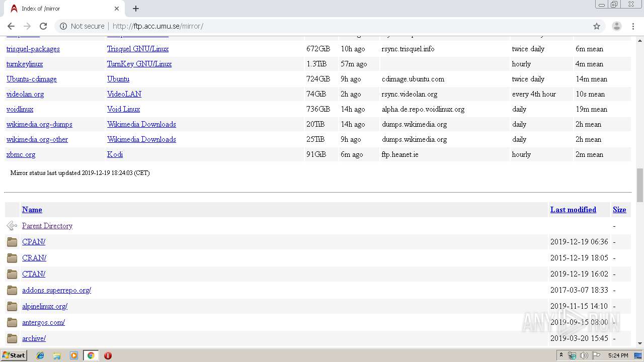The width and height of the screenshot is (644, 362).
Task: Sort listing by Last modified
Action: [573, 210]
